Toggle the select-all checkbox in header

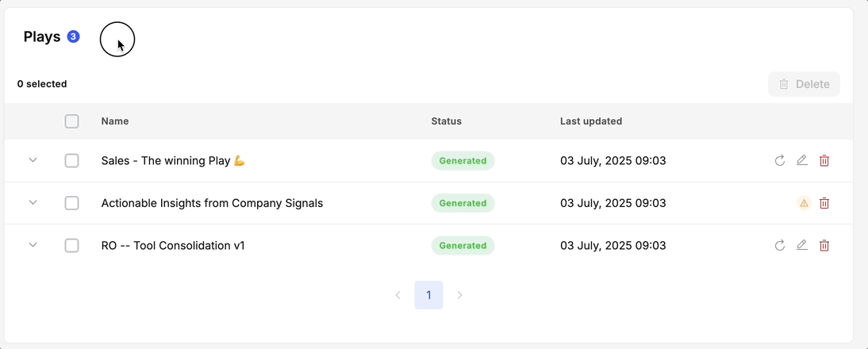tap(72, 121)
